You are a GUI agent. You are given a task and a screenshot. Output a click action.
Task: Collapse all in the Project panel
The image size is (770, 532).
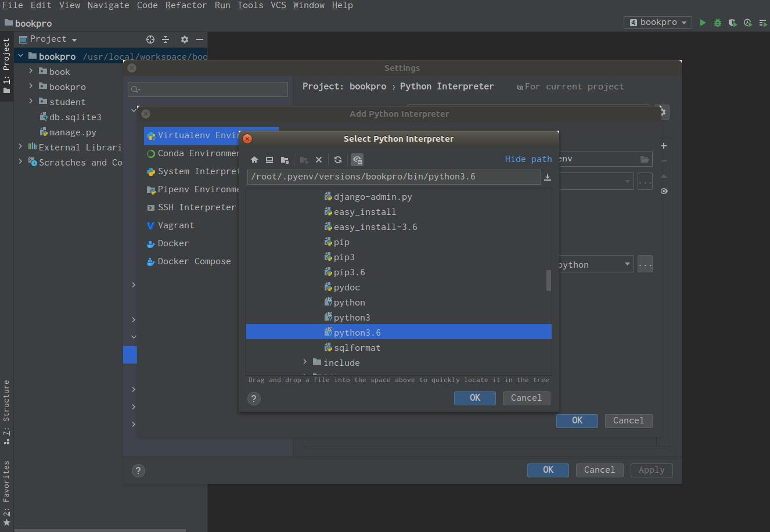point(165,39)
